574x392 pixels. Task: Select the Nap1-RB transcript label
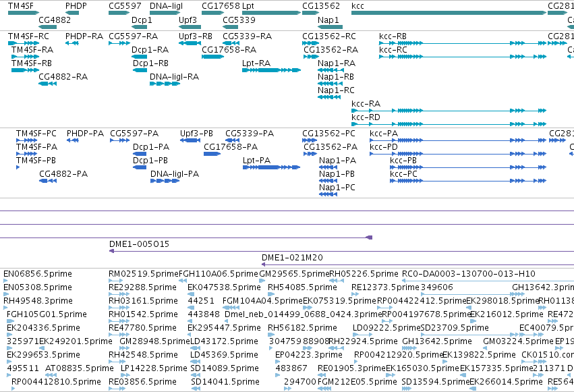[336, 77]
